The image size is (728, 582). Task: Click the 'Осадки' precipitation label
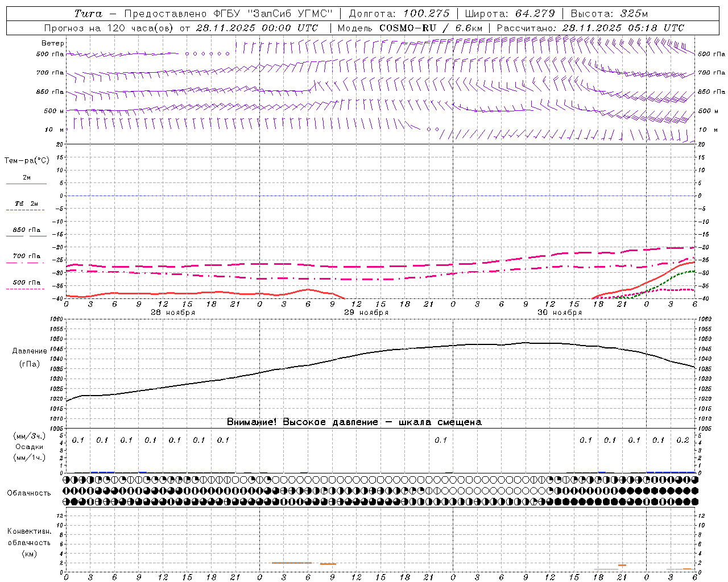pos(30,447)
